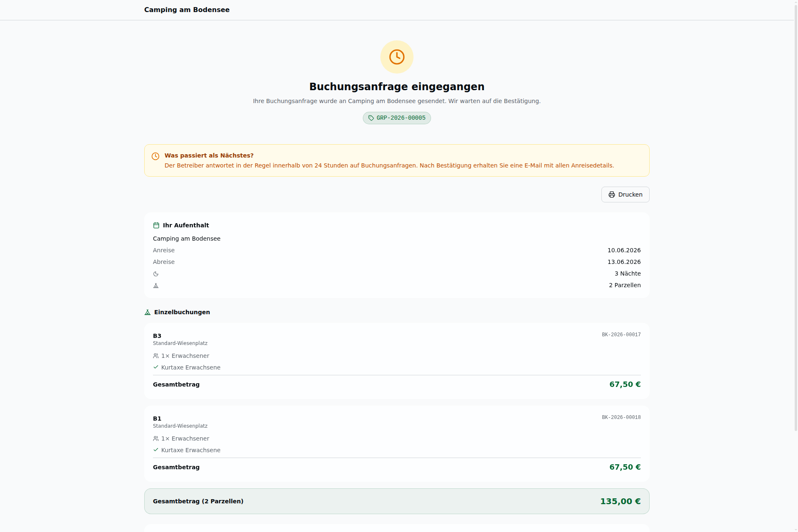The image size is (798, 532).
Task: Click the printer icon in the Drucken button
Action: (x=612, y=195)
